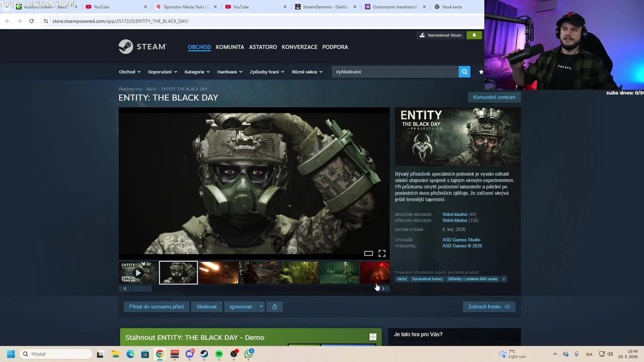Viewport: 644px width, 362px height.
Task: Click Všechny hry breadcrumb link
Action: pos(130,89)
